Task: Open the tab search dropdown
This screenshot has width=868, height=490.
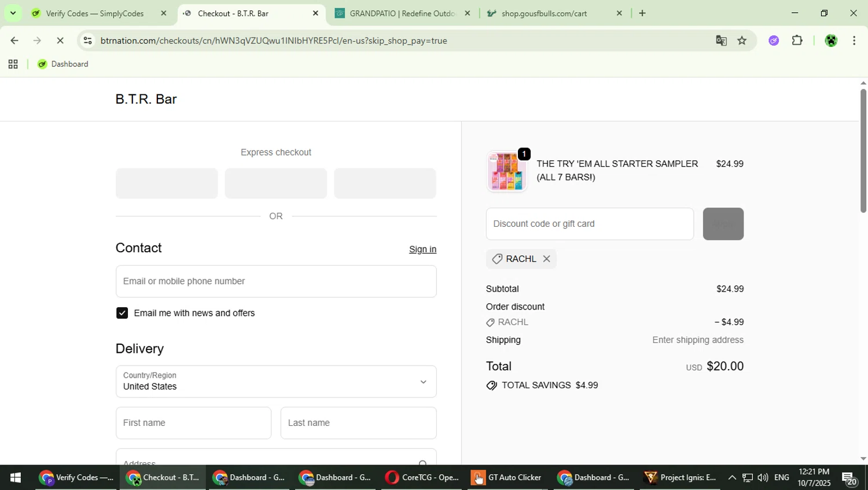Action: tap(13, 13)
